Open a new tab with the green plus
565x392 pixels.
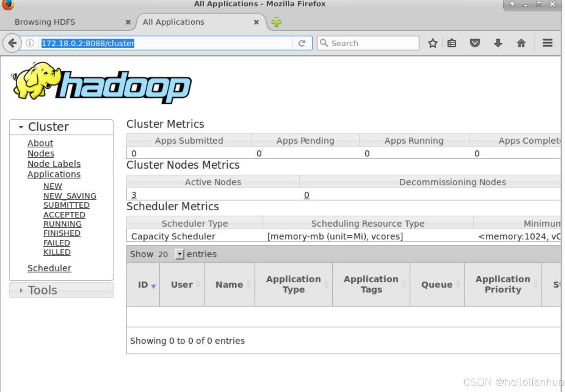tap(277, 22)
